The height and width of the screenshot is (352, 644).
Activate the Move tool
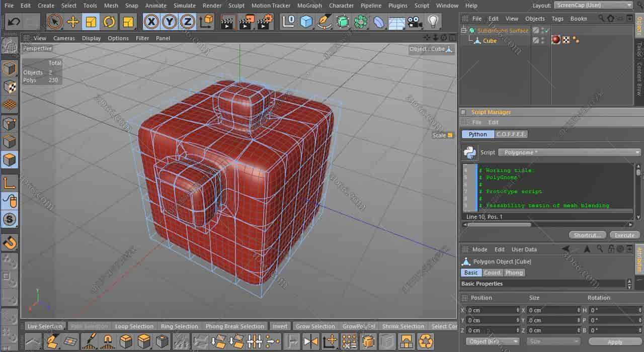[72, 22]
